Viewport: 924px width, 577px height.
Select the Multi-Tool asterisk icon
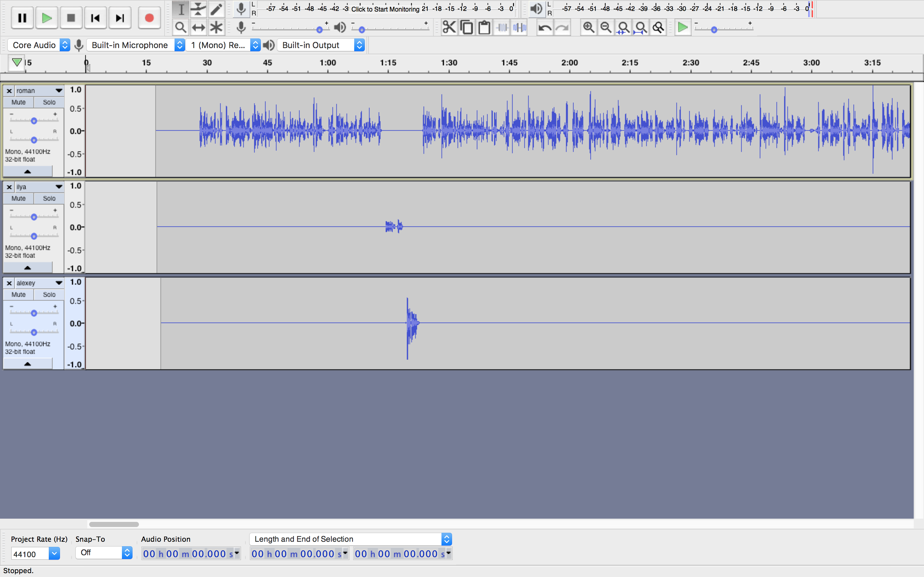pos(216,28)
